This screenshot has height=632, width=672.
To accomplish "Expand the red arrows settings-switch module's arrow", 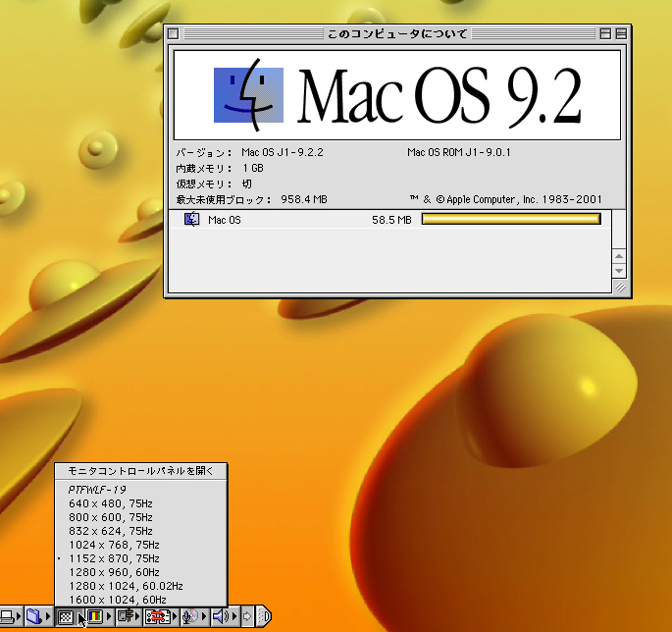I will pyautogui.click(x=174, y=617).
